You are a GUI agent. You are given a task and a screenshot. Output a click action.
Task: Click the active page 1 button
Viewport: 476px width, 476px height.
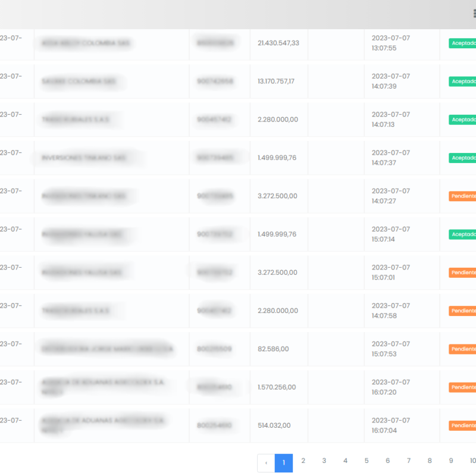(x=284, y=463)
